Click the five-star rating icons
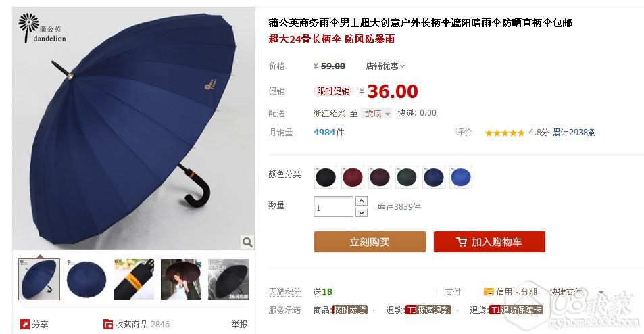644x334 pixels. 505,133
